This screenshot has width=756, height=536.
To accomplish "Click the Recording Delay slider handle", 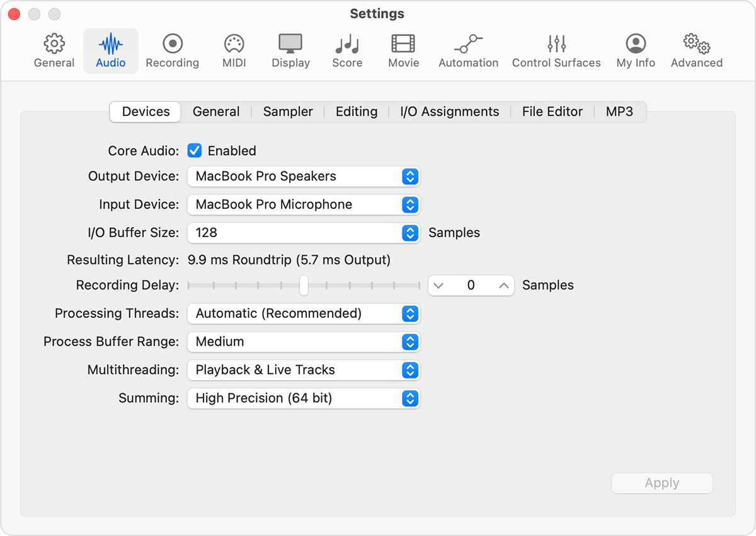I will [x=304, y=285].
